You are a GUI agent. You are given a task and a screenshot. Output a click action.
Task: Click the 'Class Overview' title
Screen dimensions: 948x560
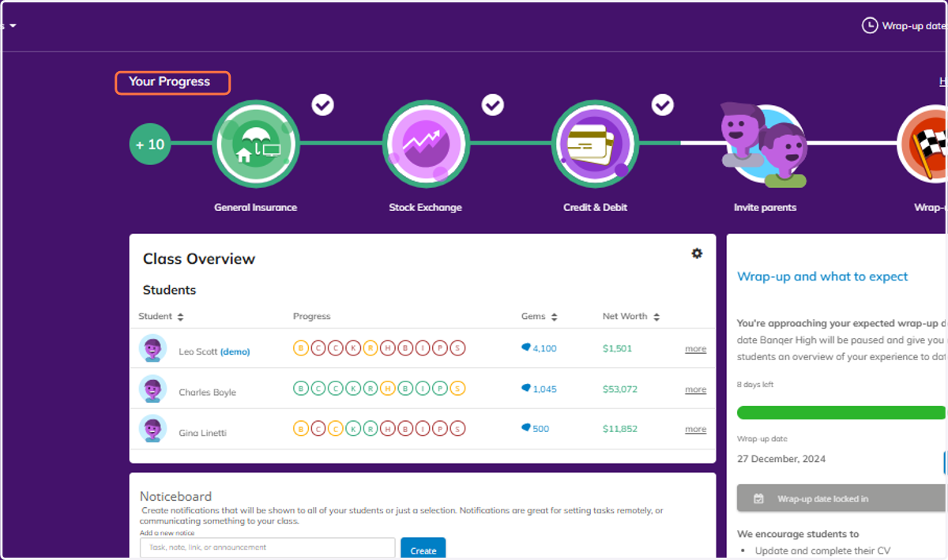199,259
